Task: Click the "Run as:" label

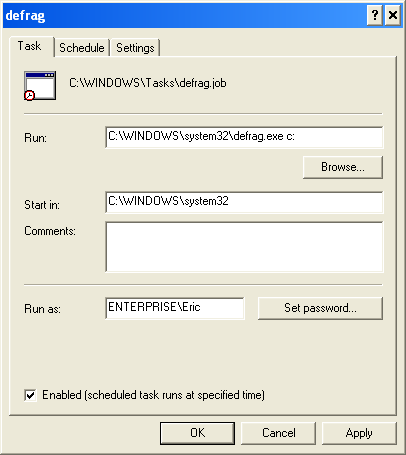Action: [x=42, y=309]
